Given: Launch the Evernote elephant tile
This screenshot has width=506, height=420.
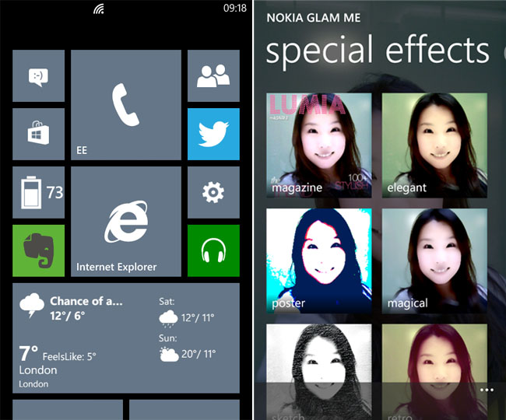Looking at the screenshot, I should coord(38,250).
